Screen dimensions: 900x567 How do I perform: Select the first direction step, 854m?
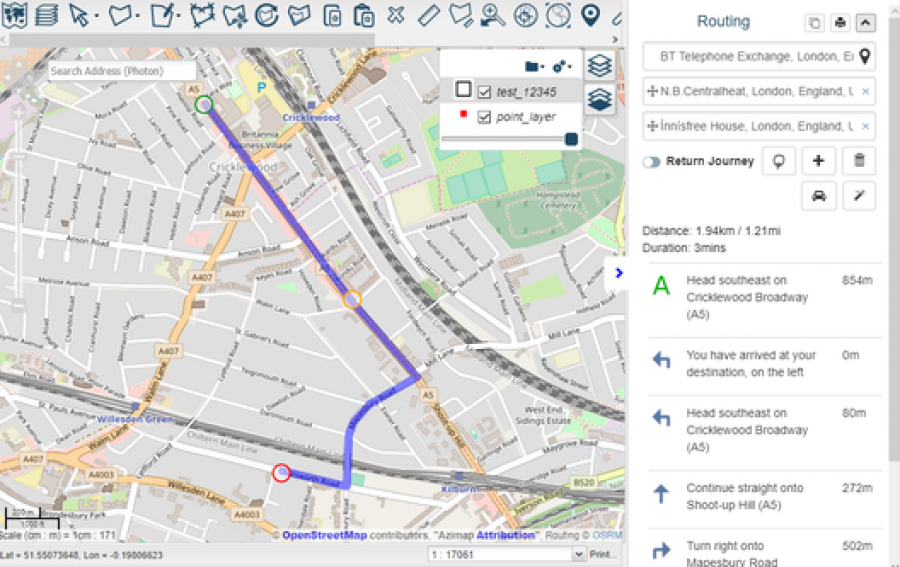point(765,297)
